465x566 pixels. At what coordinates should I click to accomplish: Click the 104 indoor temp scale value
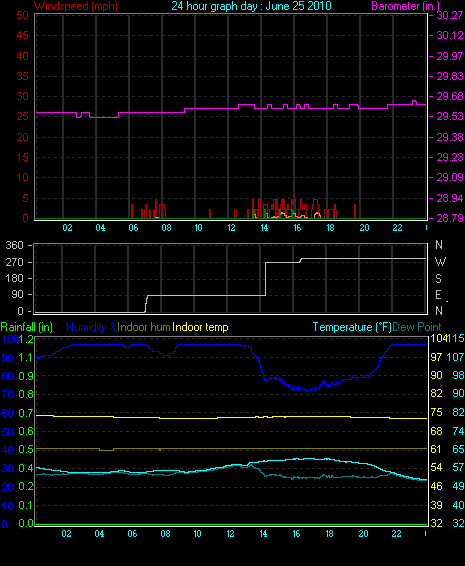coord(438,339)
